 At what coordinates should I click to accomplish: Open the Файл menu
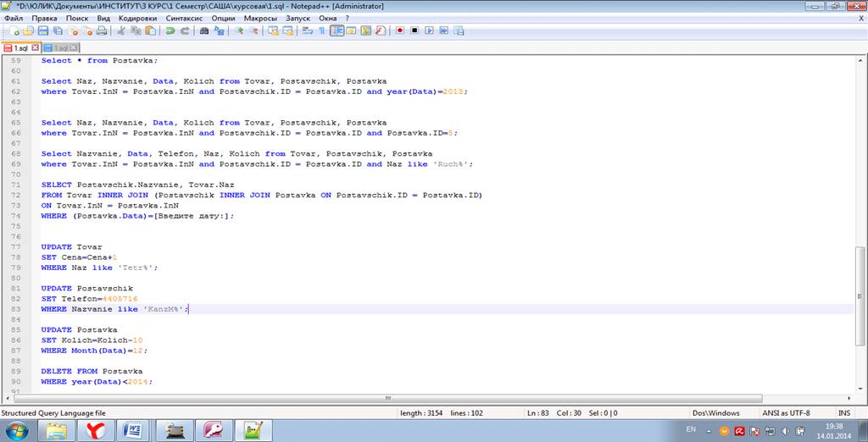pyautogui.click(x=13, y=18)
